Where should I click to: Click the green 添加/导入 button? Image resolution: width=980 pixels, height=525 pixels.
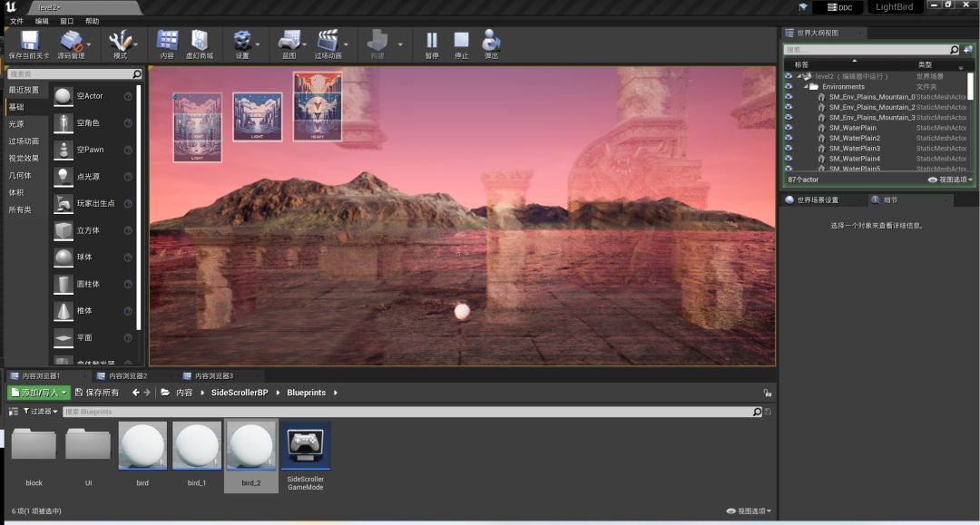point(38,393)
